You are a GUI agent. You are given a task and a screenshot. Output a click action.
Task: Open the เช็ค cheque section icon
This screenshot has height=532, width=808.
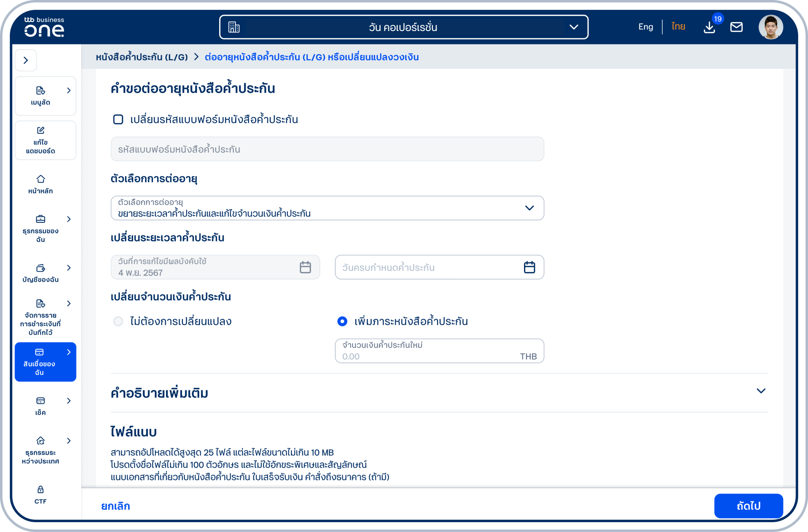click(40, 401)
